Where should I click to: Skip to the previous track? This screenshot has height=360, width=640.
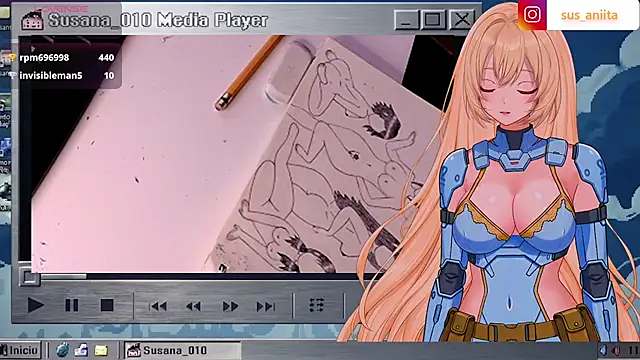[x=158, y=306]
